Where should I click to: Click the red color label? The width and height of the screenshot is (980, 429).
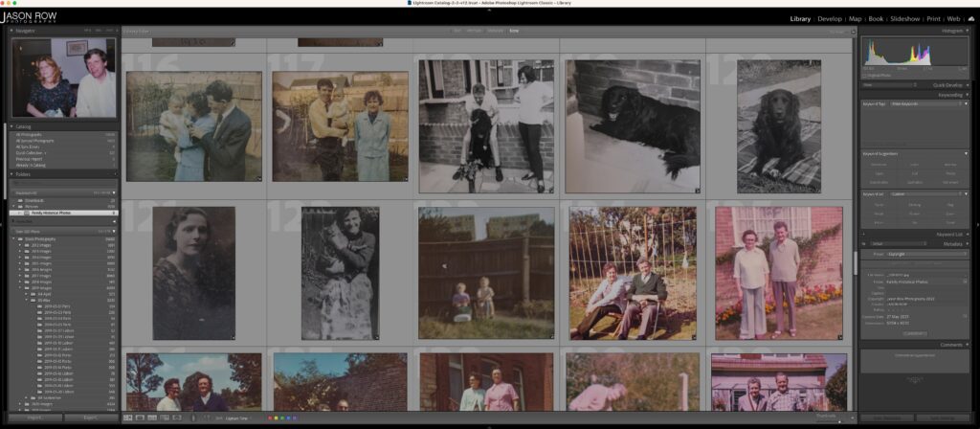click(270, 418)
